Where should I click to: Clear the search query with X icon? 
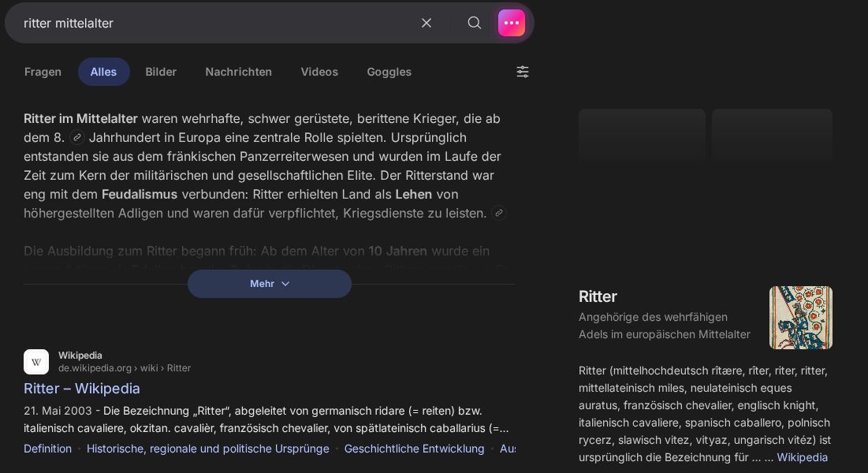[427, 23]
